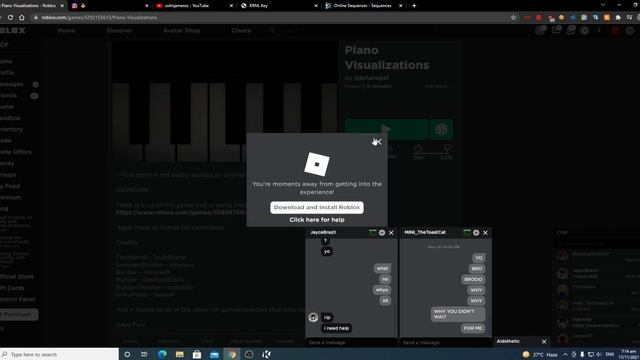The height and width of the screenshot is (360, 640).
Task: Click JayceBrazil chat header name
Action: (323, 232)
